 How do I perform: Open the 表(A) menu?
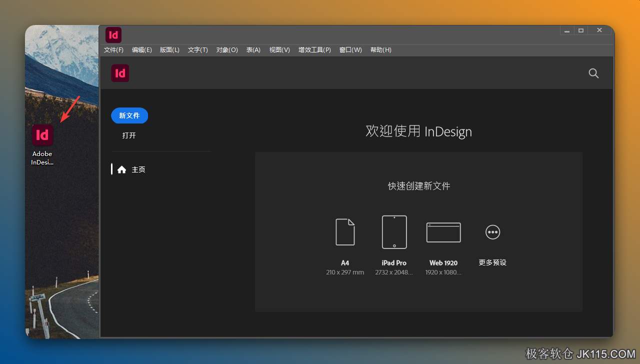pyautogui.click(x=253, y=50)
